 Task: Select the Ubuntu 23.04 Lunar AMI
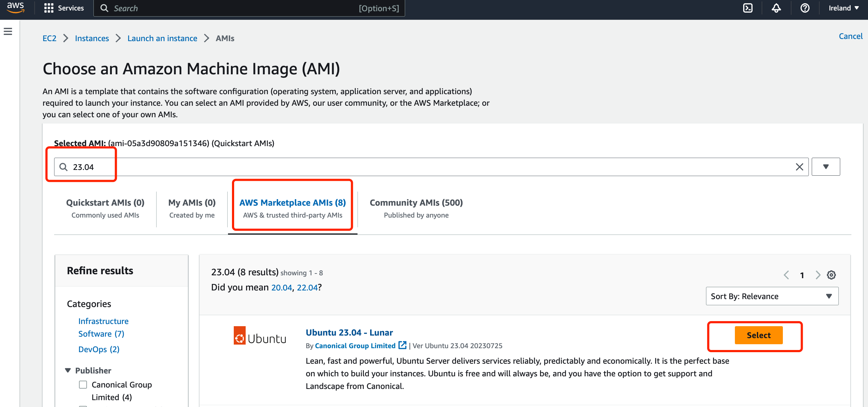coord(759,335)
